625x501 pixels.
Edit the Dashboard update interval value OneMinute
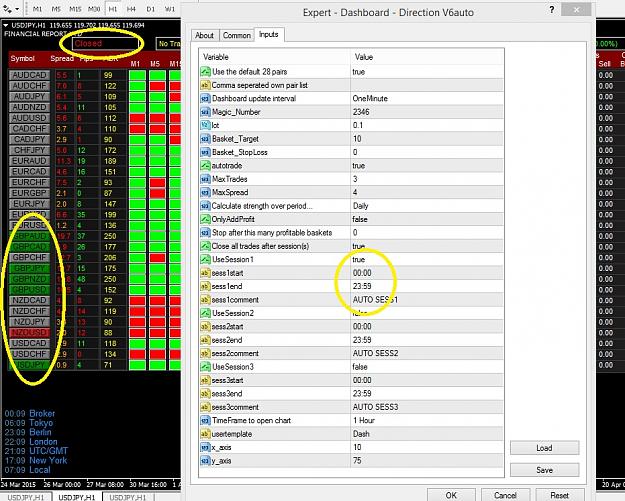[x=427, y=98]
